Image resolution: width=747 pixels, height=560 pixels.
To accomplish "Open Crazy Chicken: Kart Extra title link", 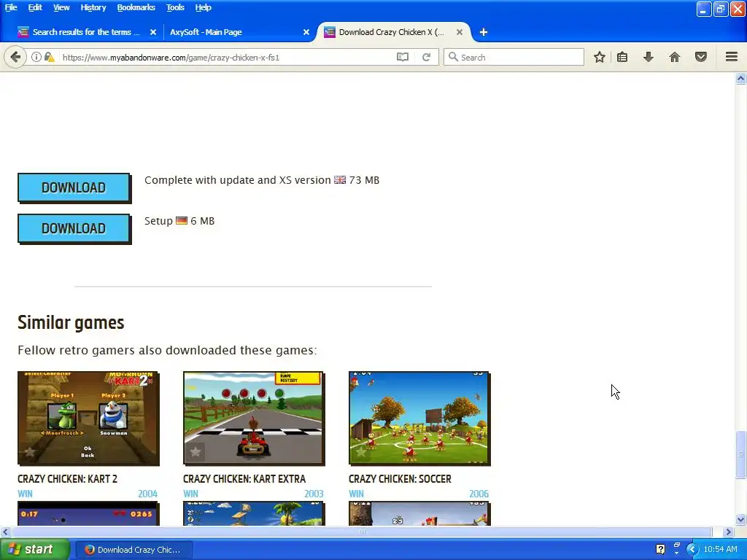I will pos(244,479).
